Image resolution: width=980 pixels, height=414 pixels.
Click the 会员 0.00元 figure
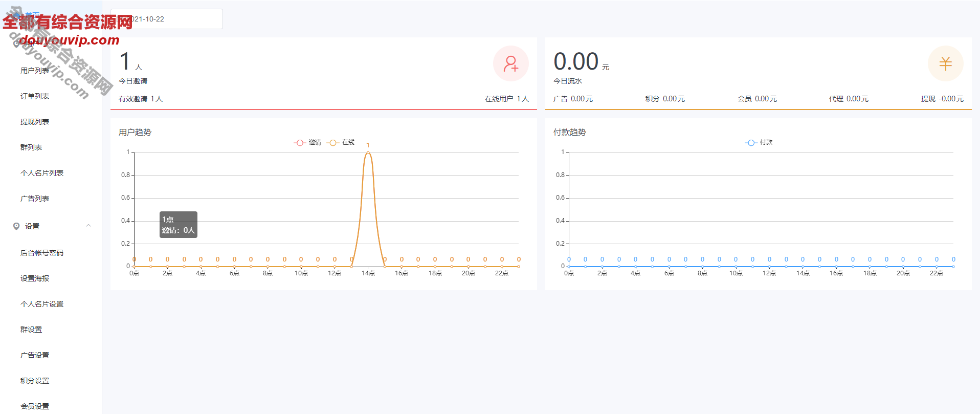(x=757, y=99)
